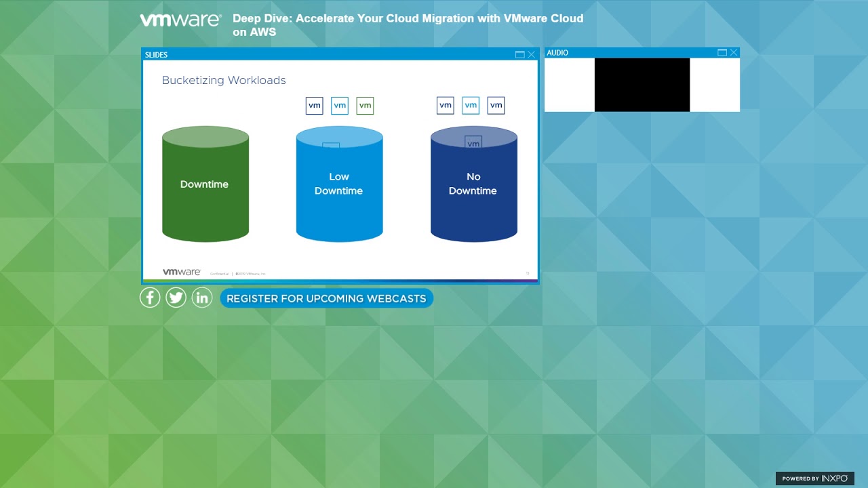868x488 pixels.
Task: Click the VMware logo in slide footer
Action: 182,272
